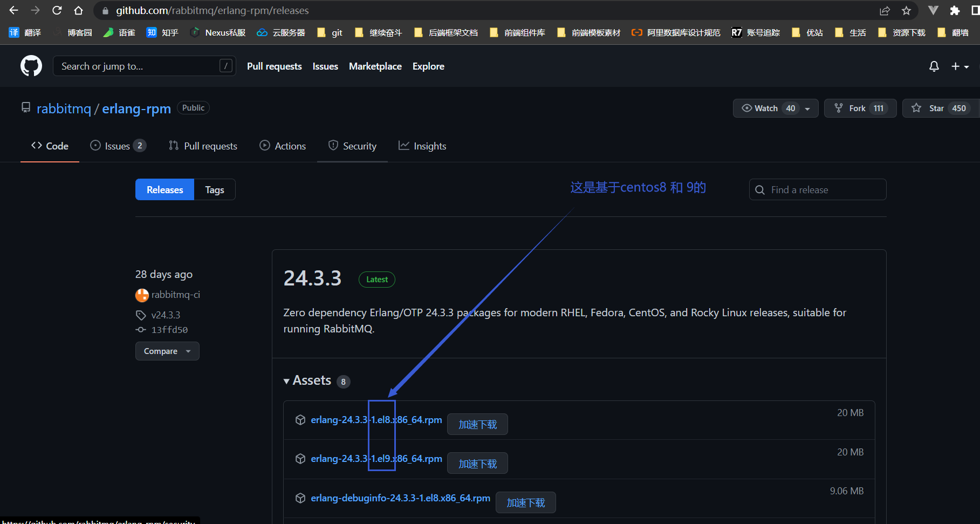
Task: Click the Find a release search field
Action: pos(818,189)
